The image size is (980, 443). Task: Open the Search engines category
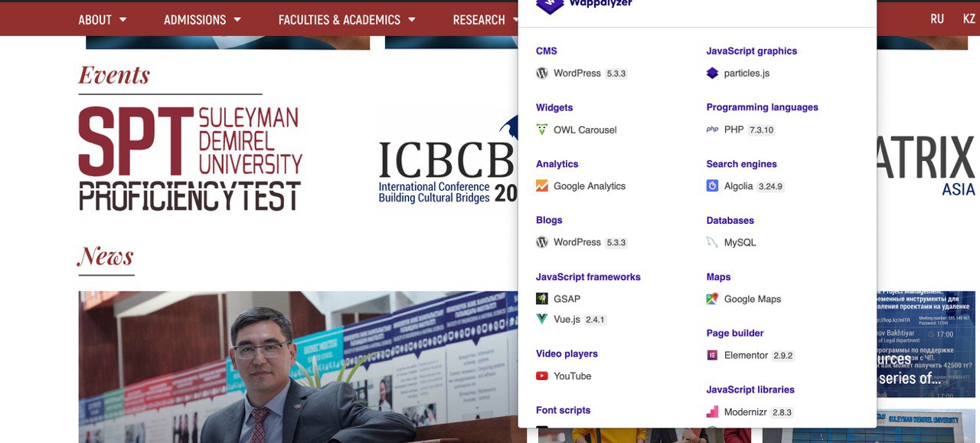pos(742,164)
